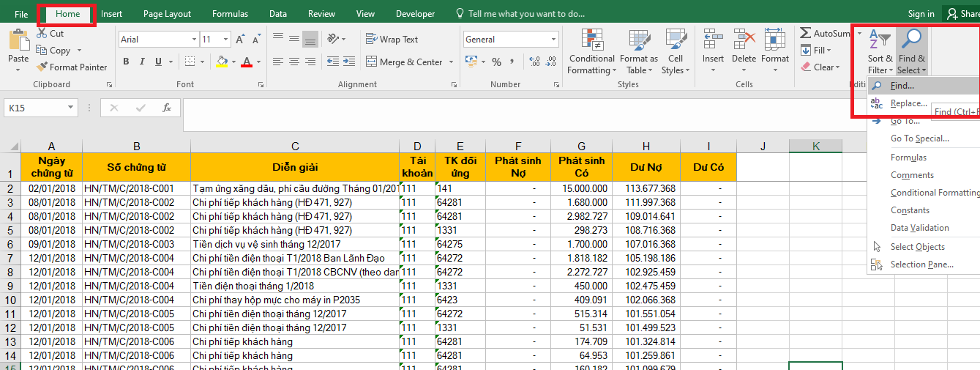This screenshot has height=370, width=980.
Task: Click the Sign in link
Action: coord(921,14)
